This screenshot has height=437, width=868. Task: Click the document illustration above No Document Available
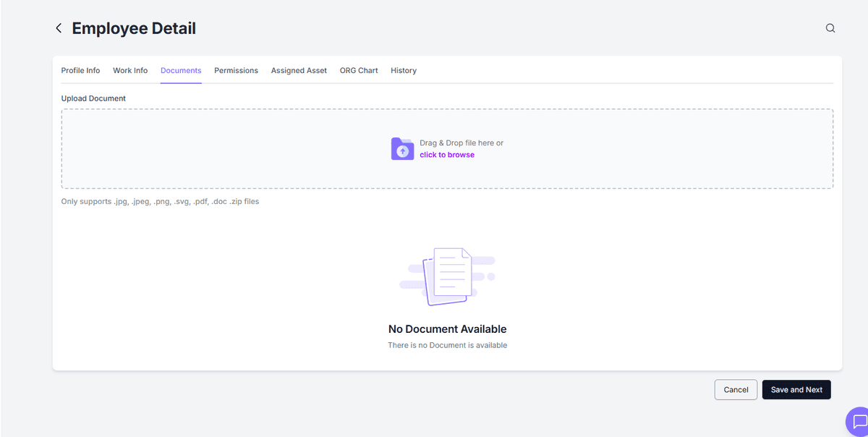point(447,275)
